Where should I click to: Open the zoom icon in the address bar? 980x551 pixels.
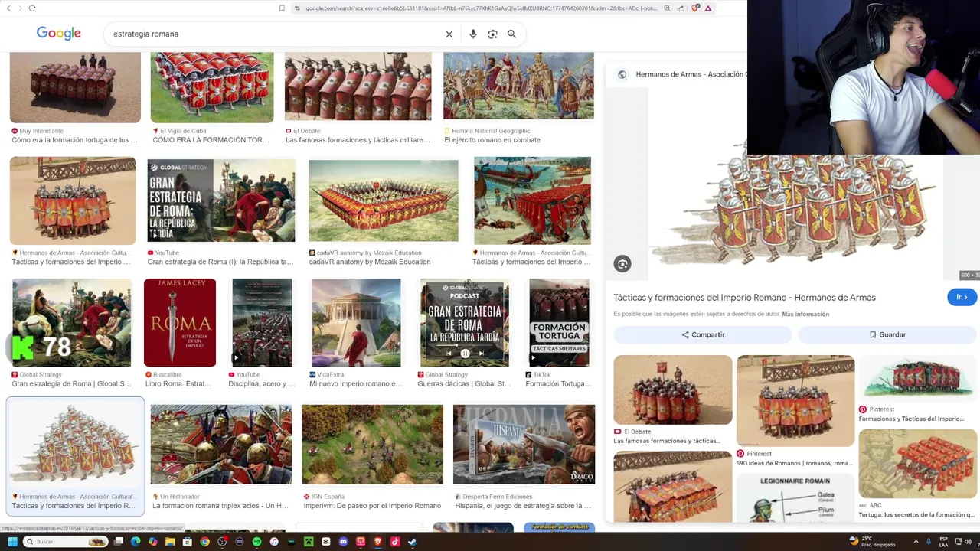(x=667, y=8)
